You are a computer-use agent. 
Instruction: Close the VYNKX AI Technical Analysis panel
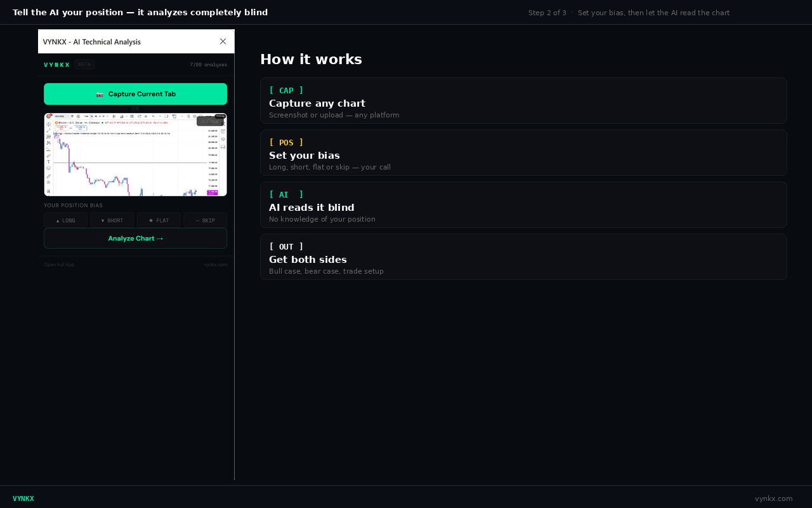pos(223,41)
